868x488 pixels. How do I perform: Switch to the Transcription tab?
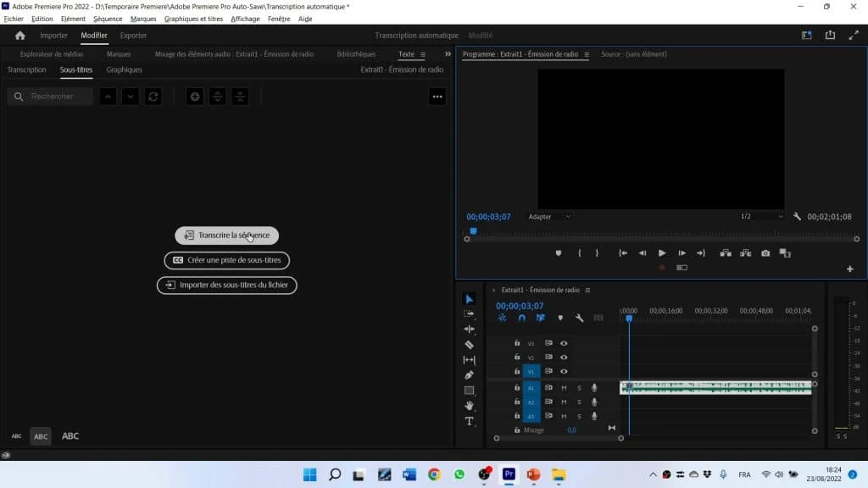point(26,69)
